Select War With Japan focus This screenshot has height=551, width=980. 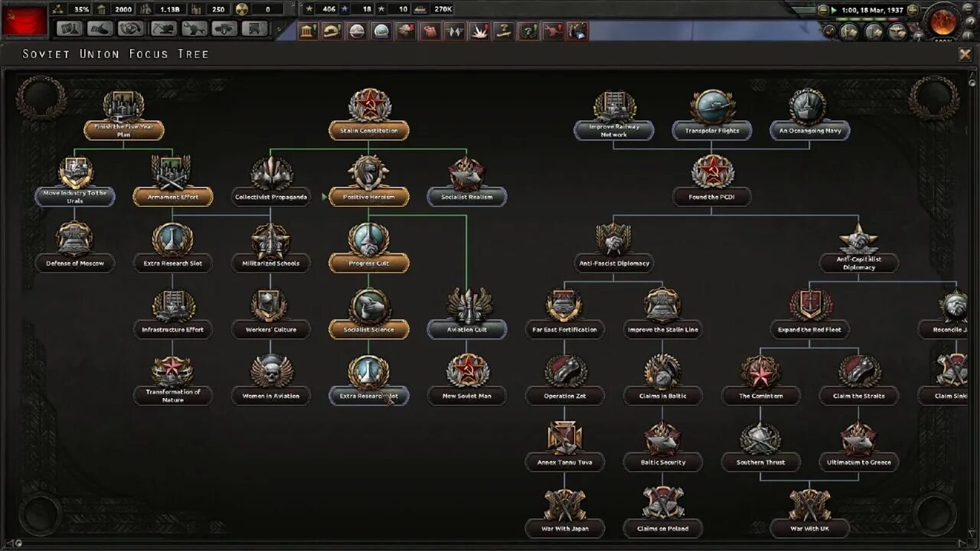pyautogui.click(x=565, y=514)
